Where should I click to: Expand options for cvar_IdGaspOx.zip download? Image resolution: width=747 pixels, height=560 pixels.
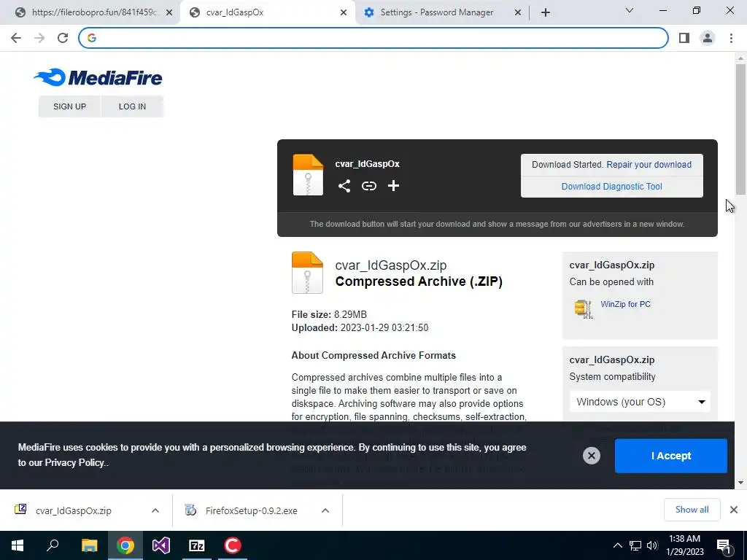[155, 510]
